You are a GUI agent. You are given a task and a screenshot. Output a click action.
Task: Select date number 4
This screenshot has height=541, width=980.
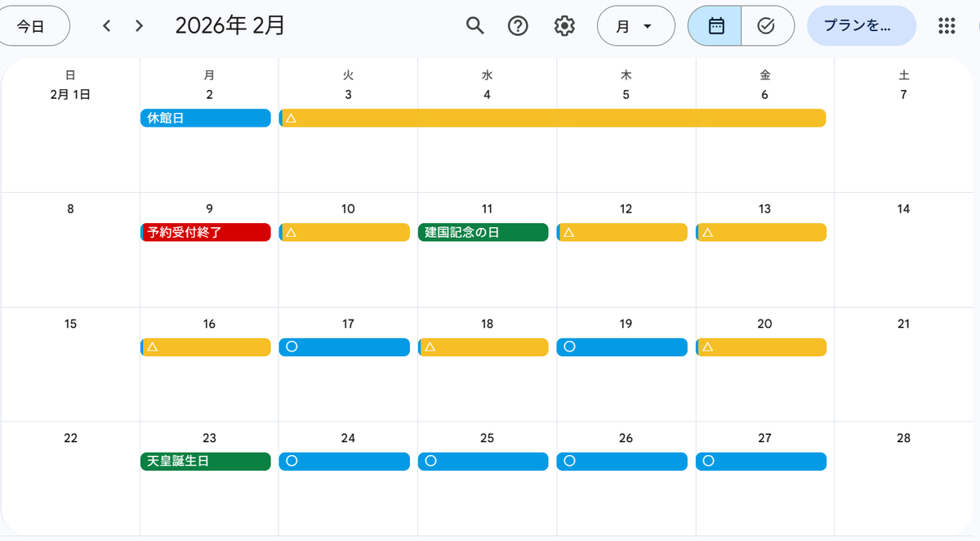pyautogui.click(x=487, y=94)
